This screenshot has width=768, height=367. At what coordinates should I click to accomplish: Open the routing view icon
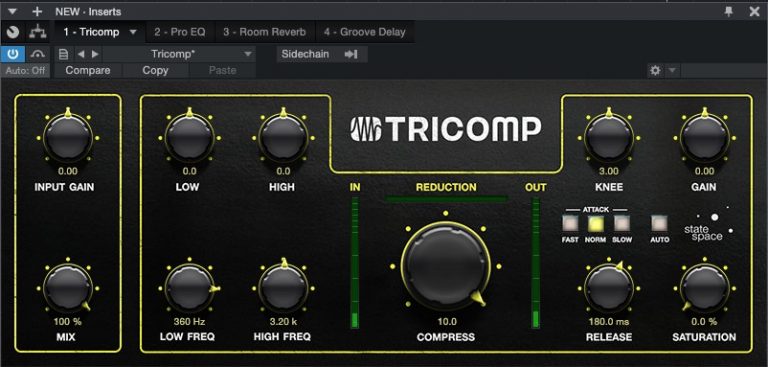click(37, 32)
